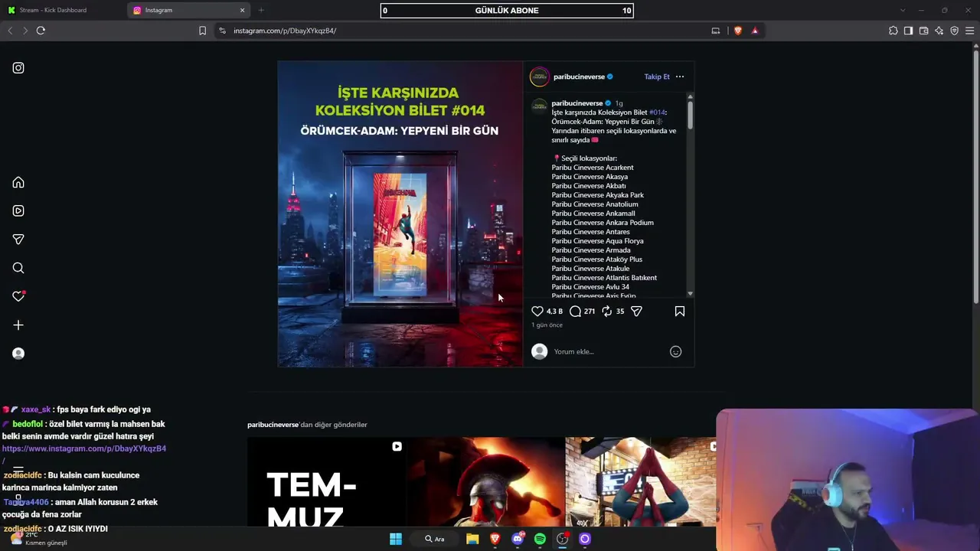The width and height of the screenshot is (980, 551).
Task: Go forward in browser history
Action: pyautogui.click(x=25, y=31)
